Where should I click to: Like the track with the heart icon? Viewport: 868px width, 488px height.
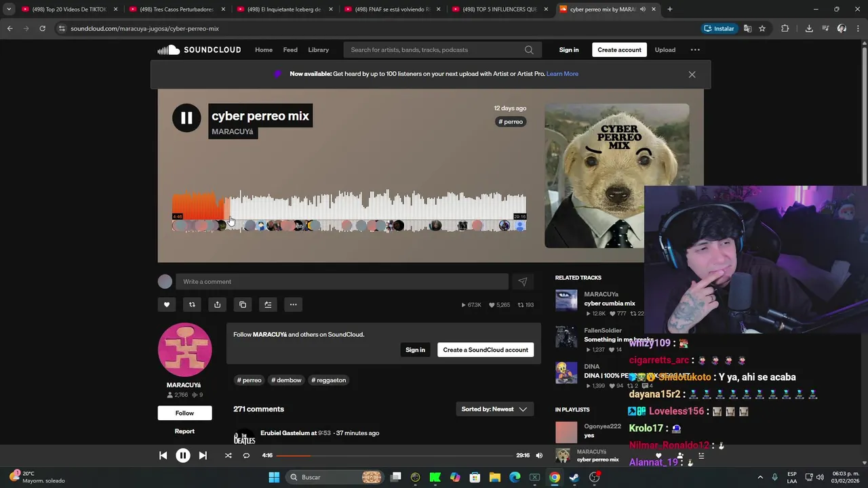pos(167,304)
